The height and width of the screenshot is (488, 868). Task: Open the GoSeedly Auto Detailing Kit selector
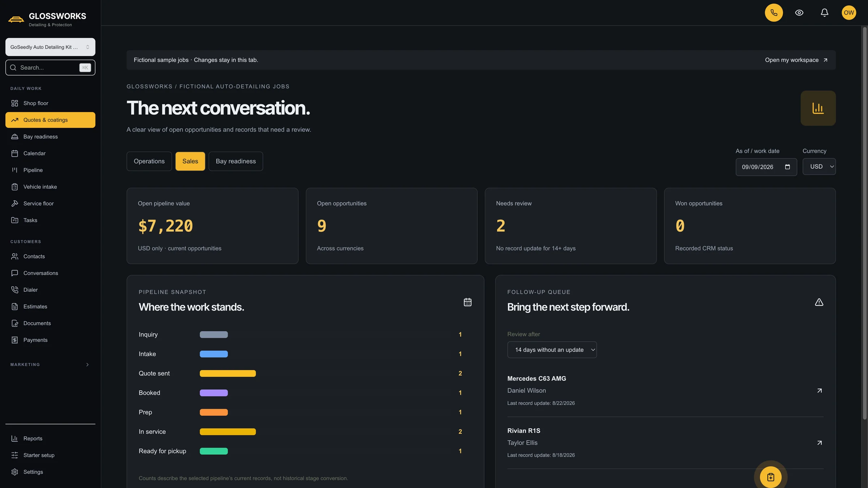tap(50, 47)
